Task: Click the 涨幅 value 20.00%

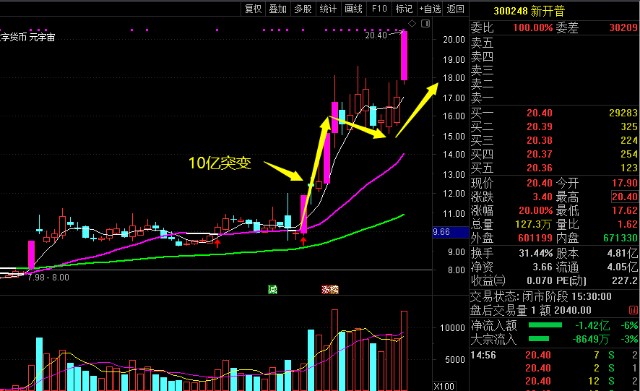Action: point(535,211)
